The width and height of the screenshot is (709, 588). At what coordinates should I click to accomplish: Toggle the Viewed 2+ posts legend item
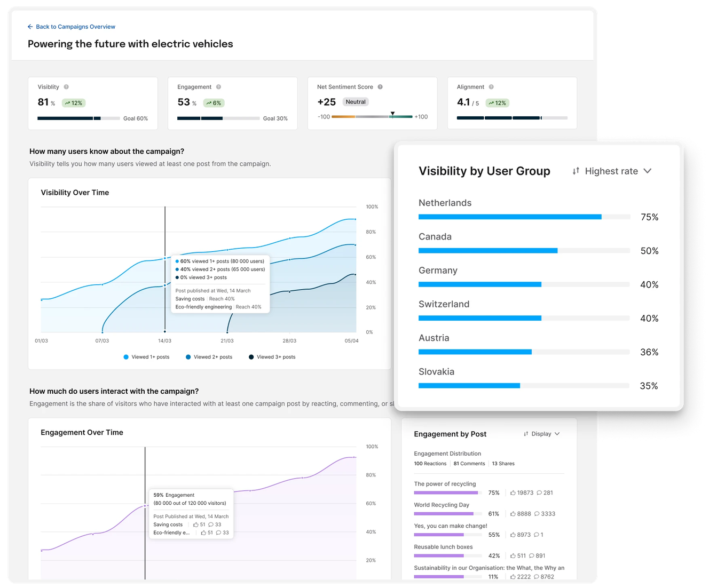tap(209, 356)
